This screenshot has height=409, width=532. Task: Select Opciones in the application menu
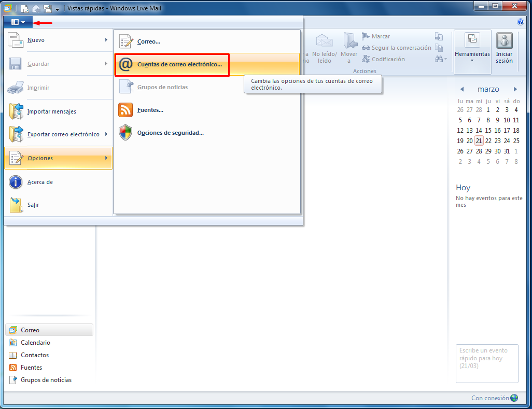58,158
